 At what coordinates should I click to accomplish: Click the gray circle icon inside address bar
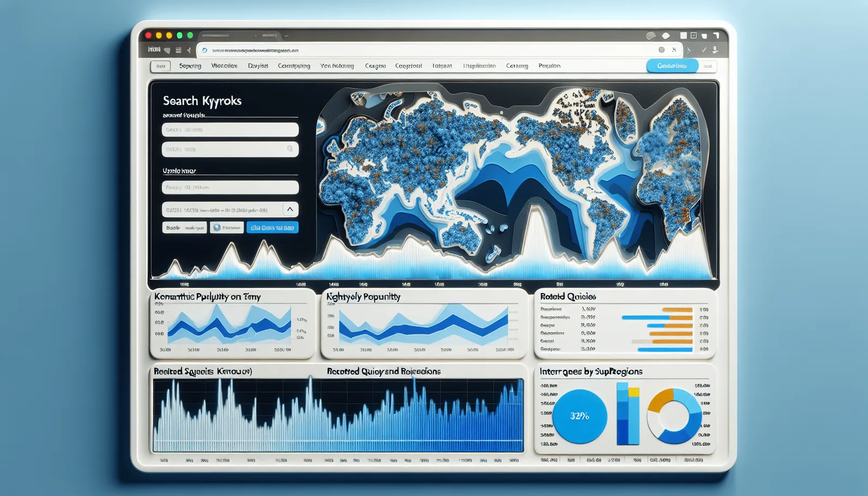(x=661, y=49)
